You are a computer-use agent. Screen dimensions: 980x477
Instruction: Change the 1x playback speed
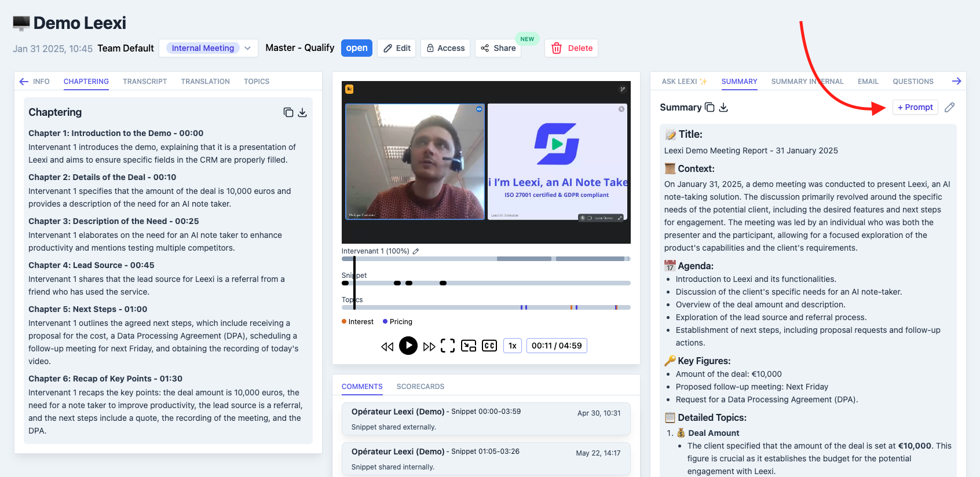(513, 346)
